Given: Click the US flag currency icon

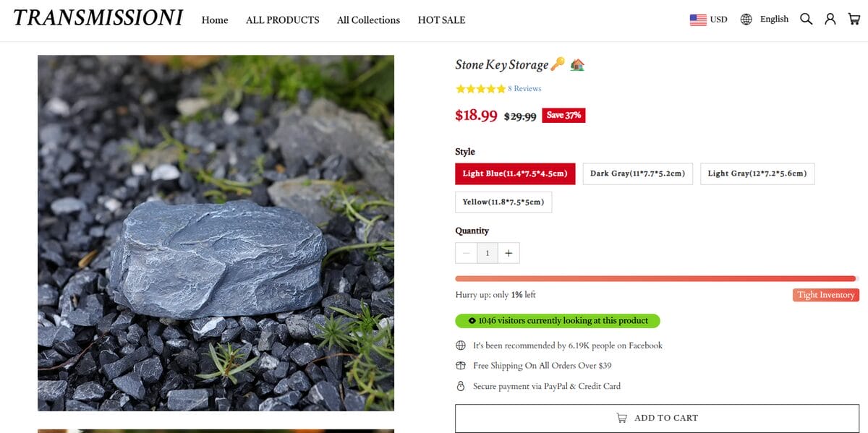Looking at the screenshot, I should click(697, 20).
